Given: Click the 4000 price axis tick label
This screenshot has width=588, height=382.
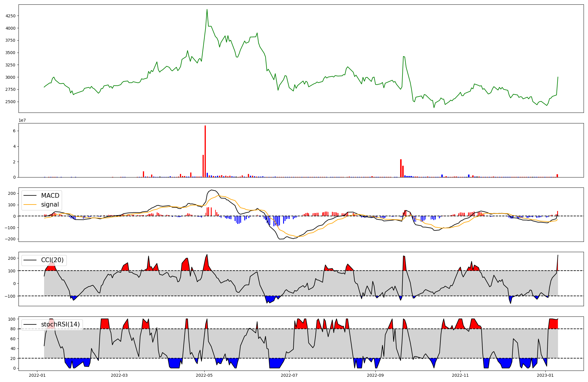Looking at the screenshot, I should (x=11, y=28).
